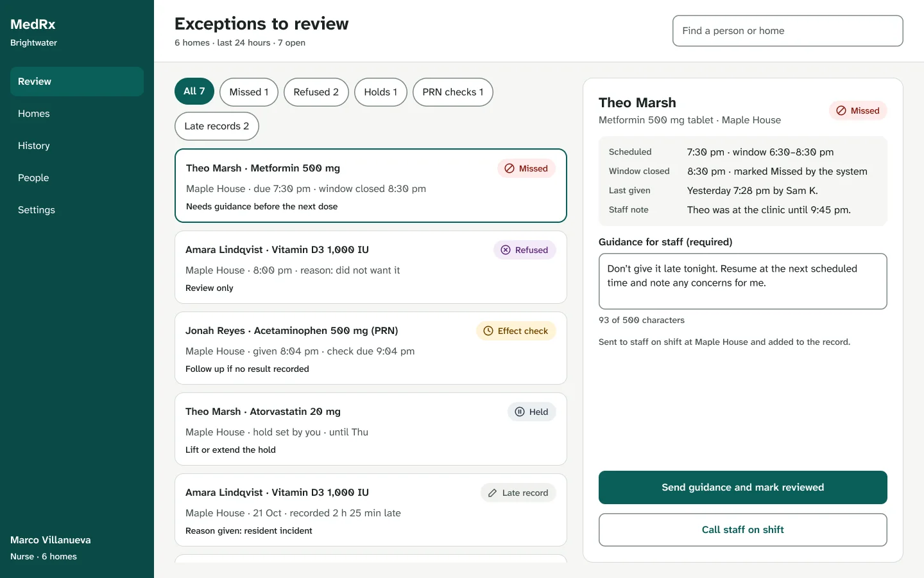Open the People sidebar section
924x578 pixels.
(77, 178)
